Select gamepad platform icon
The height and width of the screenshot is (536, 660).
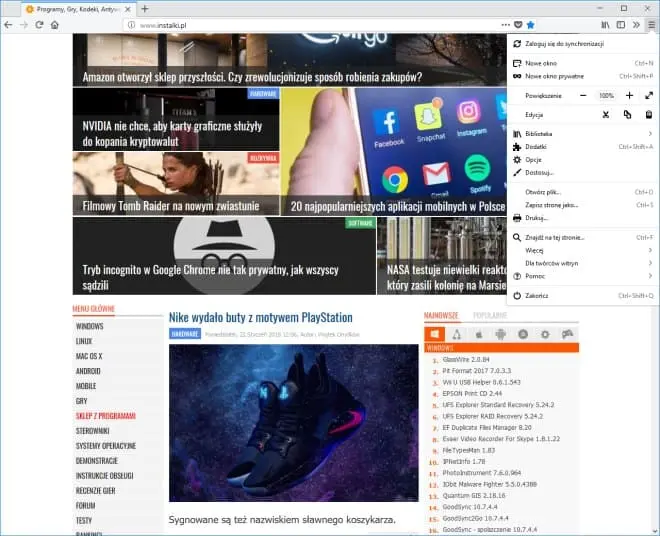pos(567,334)
